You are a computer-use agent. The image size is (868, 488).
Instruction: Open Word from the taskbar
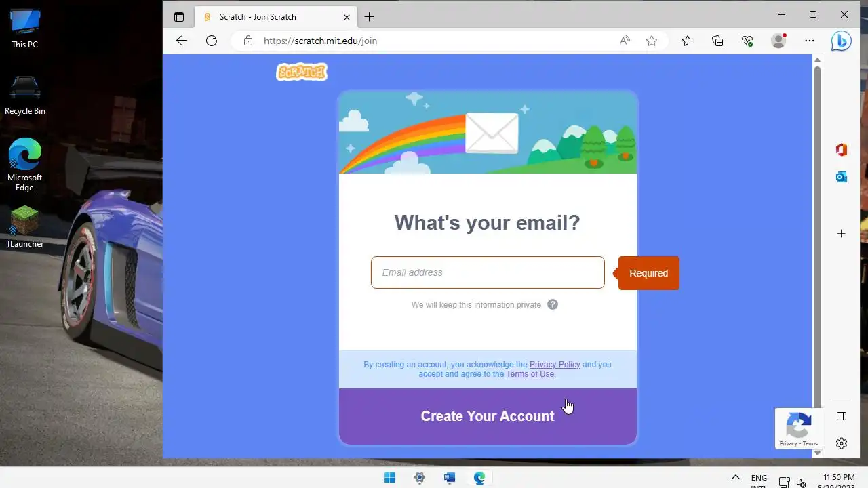[x=450, y=478]
